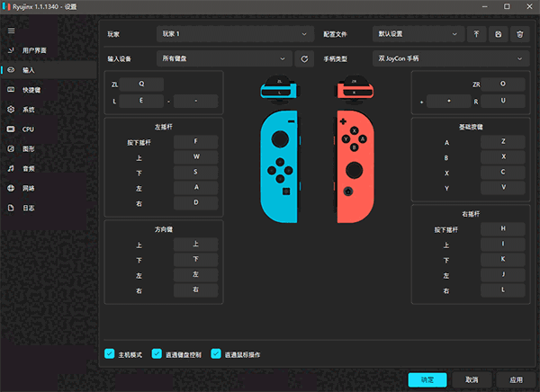Click the 方向键 section heading

click(164, 229)
